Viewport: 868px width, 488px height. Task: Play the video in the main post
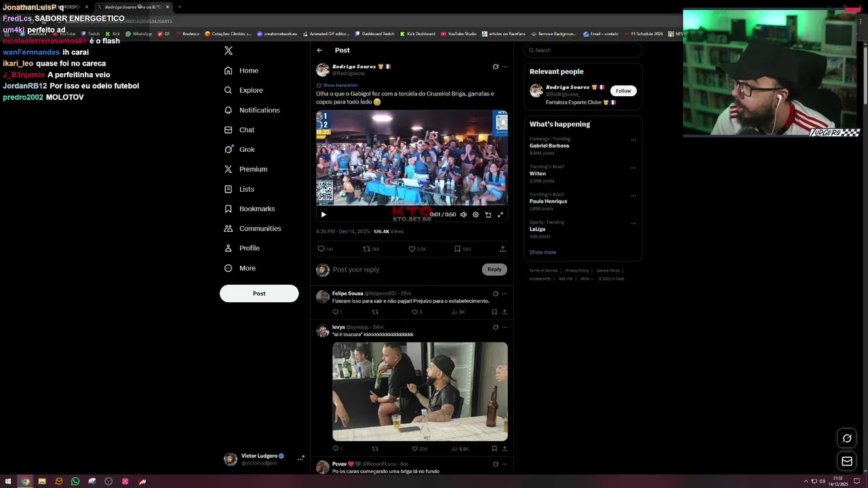click(x=323, y=214)
